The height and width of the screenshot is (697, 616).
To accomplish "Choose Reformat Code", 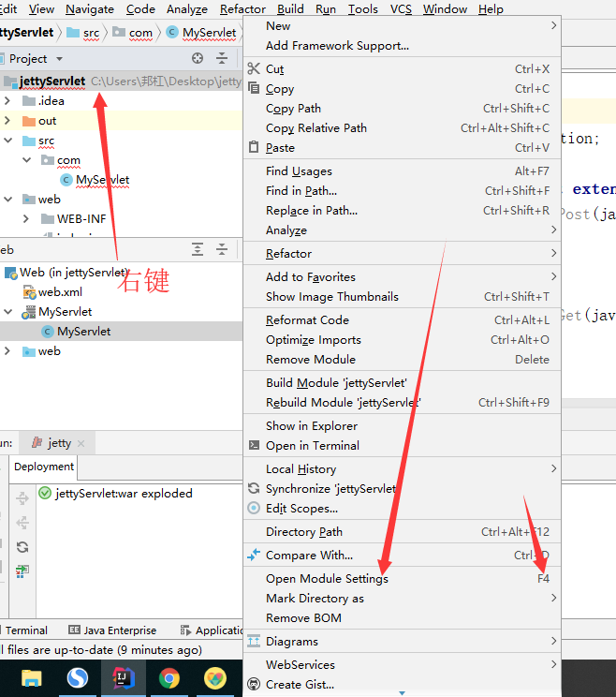I will click(402, 319).
